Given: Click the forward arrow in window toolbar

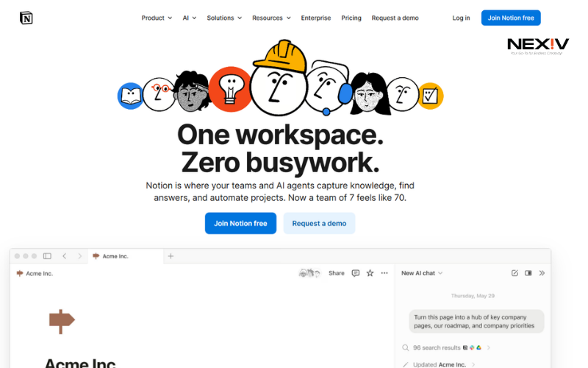Looking at the screenshot, I should click(79, 256).
